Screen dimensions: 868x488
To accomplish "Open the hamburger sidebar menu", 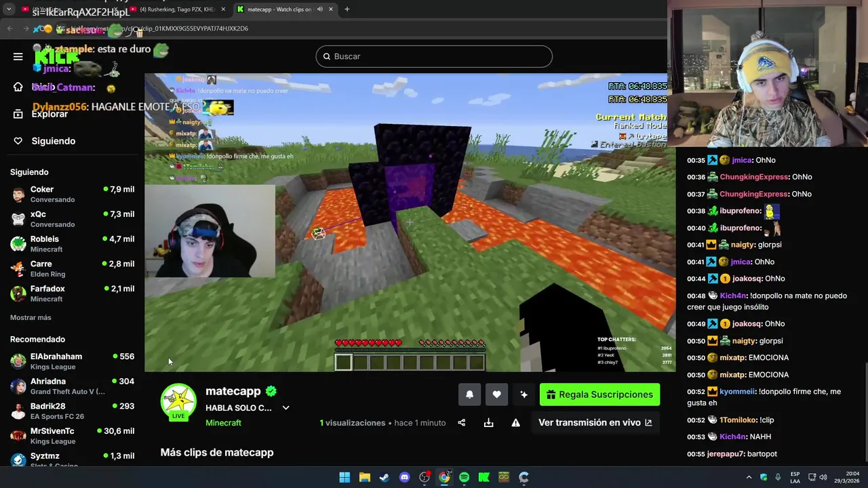I will pos(18,56).
